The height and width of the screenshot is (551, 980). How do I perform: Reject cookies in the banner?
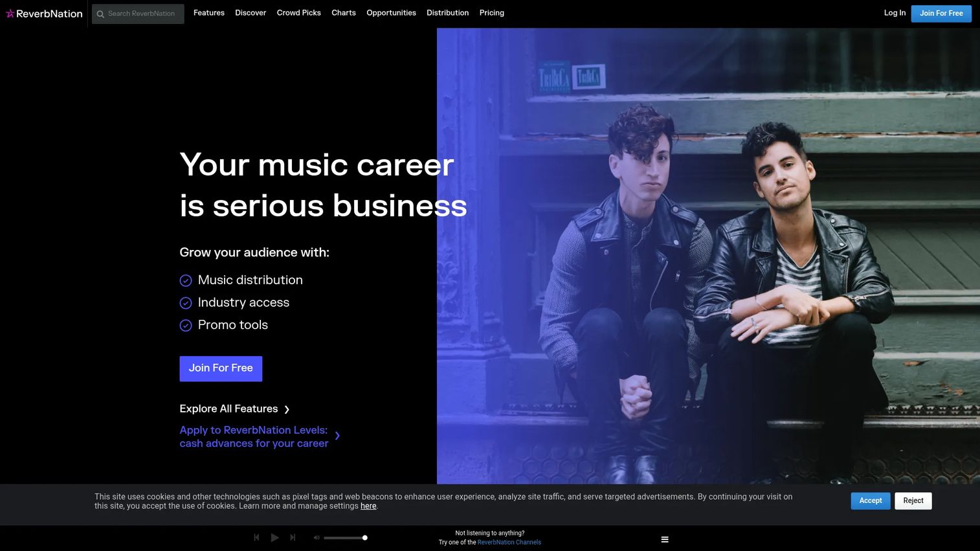click(x=913, y=501)
